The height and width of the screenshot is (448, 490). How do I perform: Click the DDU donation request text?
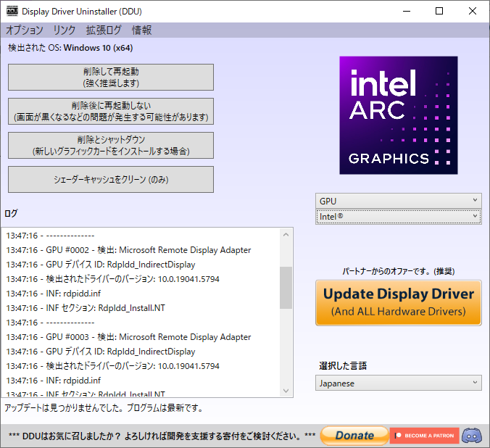coord(162,436)
